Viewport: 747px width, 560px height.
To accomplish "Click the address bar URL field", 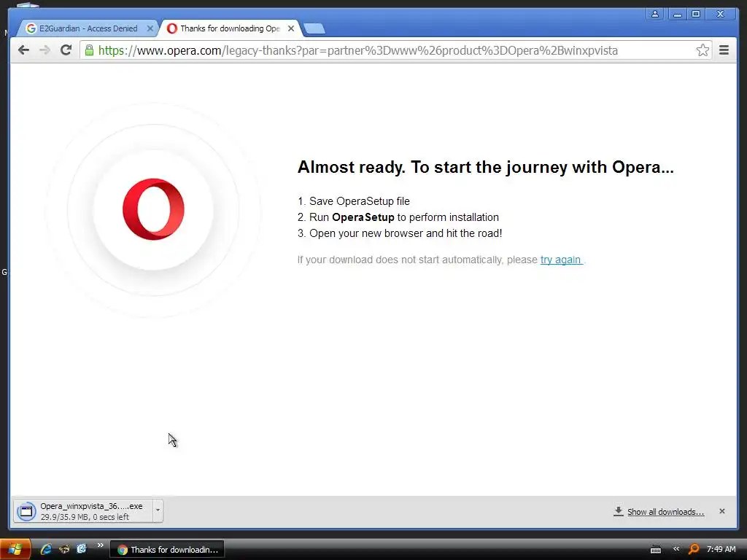I will pos(395,50).
